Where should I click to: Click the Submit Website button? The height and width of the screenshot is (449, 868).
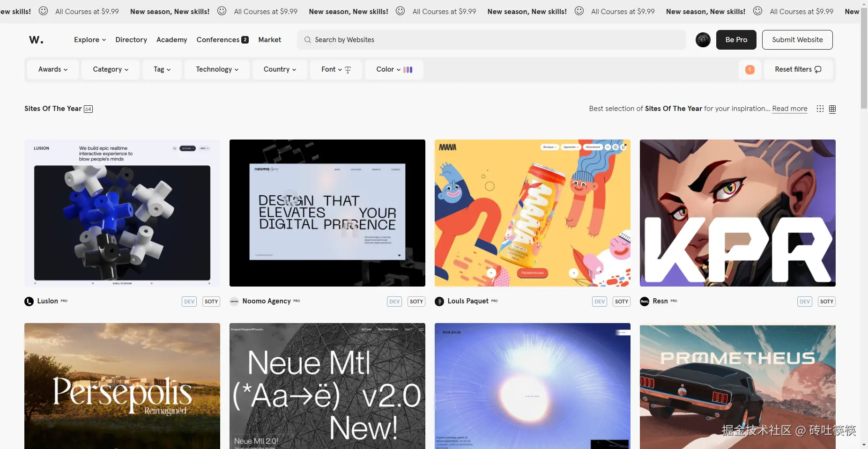coord(797,40)
